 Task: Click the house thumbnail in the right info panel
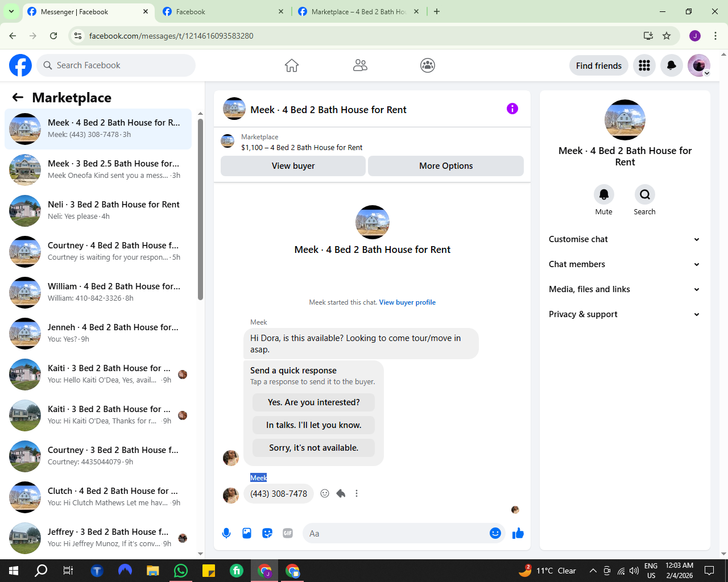point(625,120)
